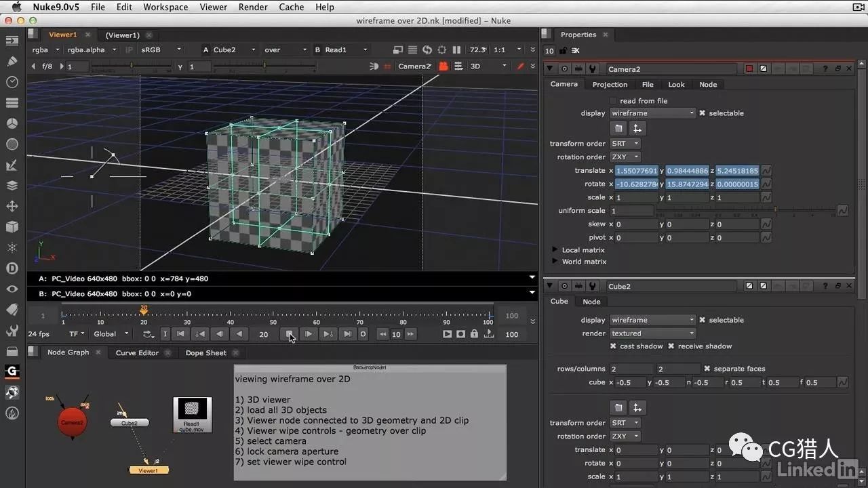Open the Particles nodes icon
The image size is (868, 488).
pos(12,247)
